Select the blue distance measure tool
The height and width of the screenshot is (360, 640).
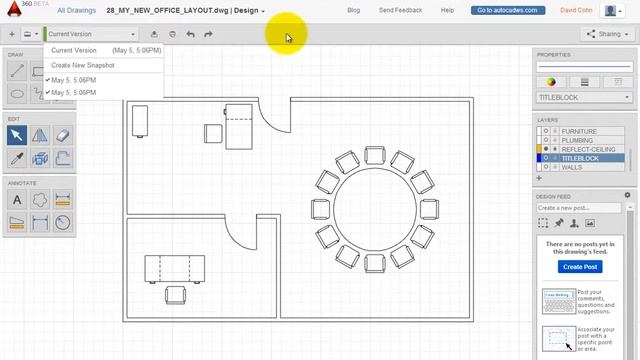coord(40,223)
